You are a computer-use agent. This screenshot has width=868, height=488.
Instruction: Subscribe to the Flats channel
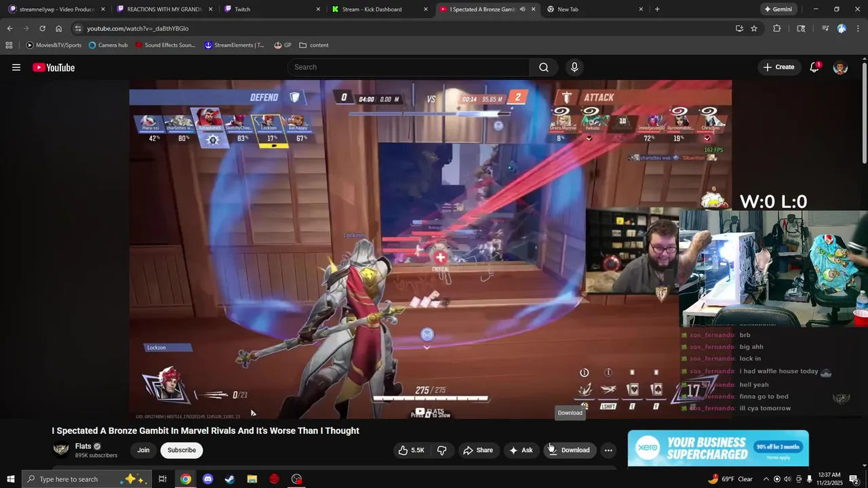tap(182, 450)
